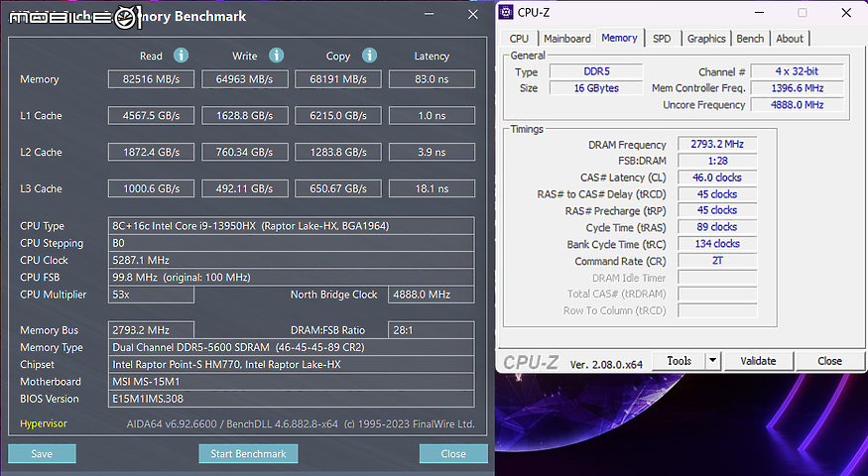Click the CPU FSB field 99.8 MHz

(292, 278)
